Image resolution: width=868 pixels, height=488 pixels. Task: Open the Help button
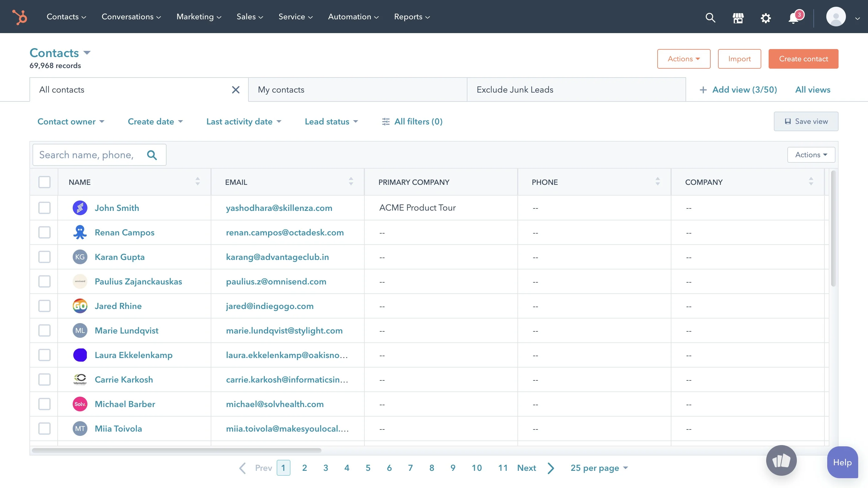(843, 462)
